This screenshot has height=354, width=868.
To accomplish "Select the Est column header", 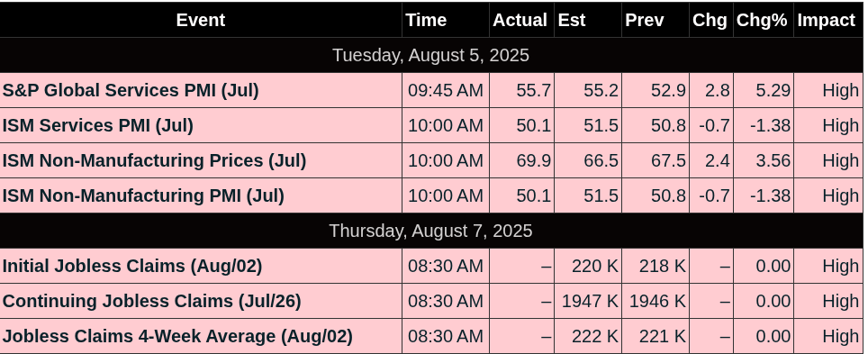I will coord(588,20).
